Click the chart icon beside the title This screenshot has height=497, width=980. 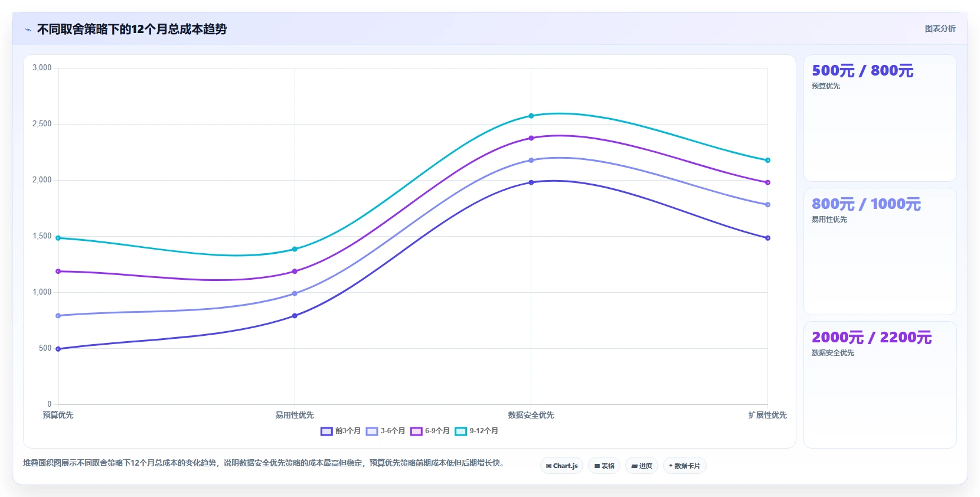[x=28, y=30]
